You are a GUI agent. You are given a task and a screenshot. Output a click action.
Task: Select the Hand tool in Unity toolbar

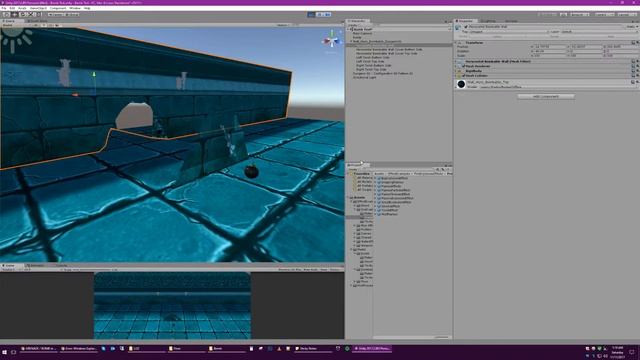[x=6, y=14]
